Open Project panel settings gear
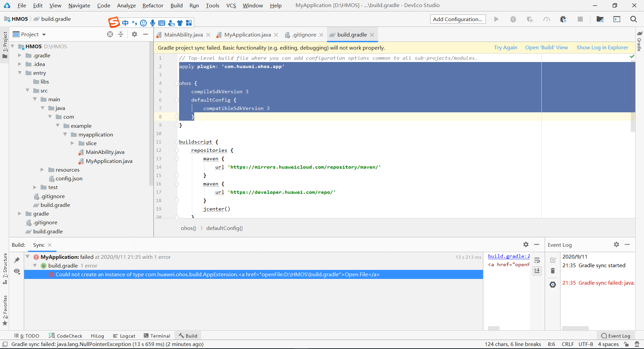 point(135,34)
